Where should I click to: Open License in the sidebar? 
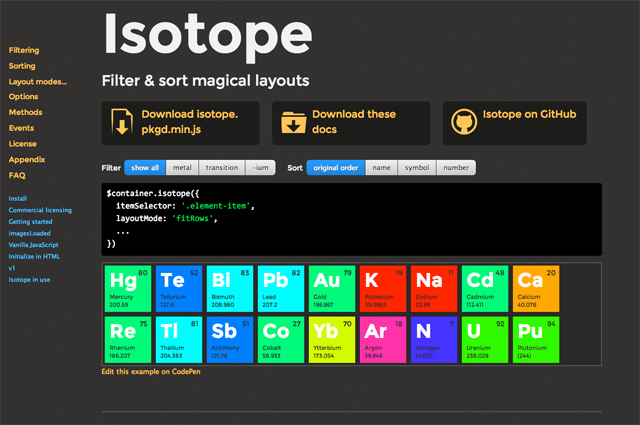tap(22, 144)
